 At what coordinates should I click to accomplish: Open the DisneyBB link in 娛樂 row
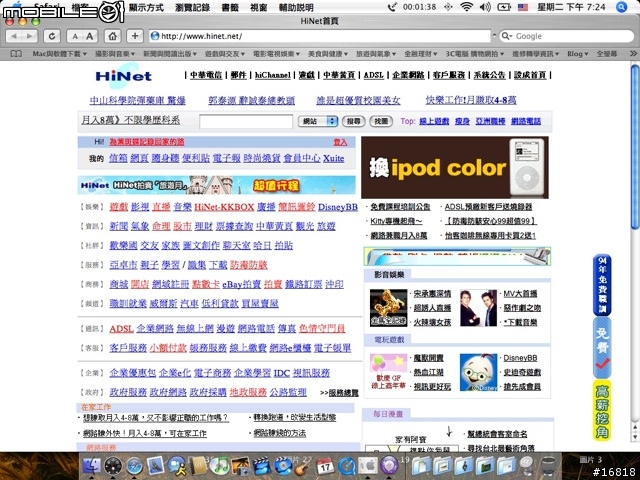coord(338,207)
